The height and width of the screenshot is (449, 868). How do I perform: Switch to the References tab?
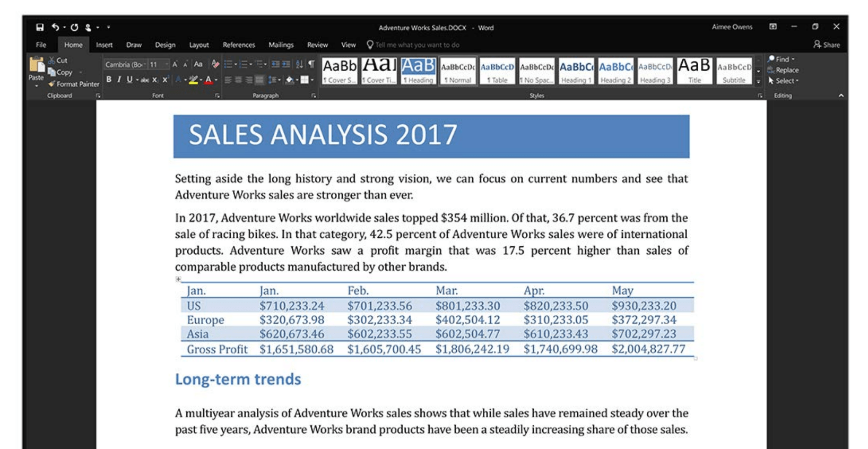click(239, 45)
